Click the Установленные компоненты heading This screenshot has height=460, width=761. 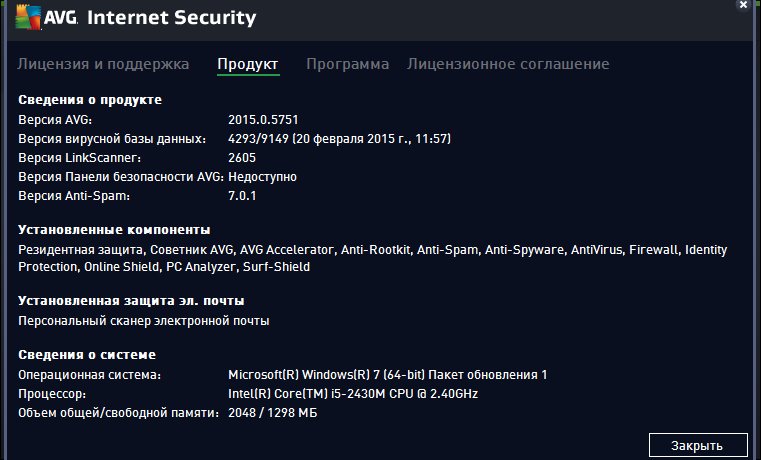tap(114, 230)
